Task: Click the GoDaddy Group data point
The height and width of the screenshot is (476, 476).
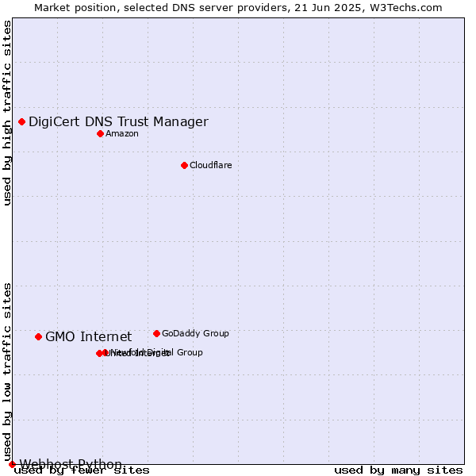Action: click(156, 334)
